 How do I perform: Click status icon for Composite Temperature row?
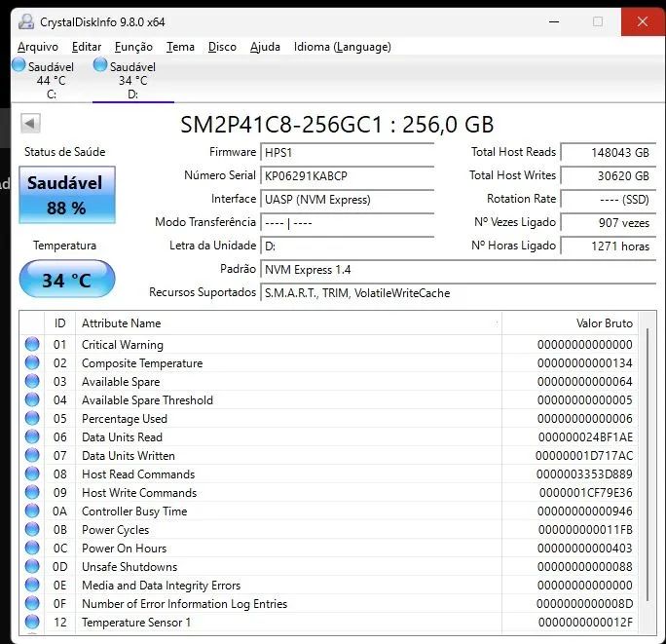coord(32,362)
